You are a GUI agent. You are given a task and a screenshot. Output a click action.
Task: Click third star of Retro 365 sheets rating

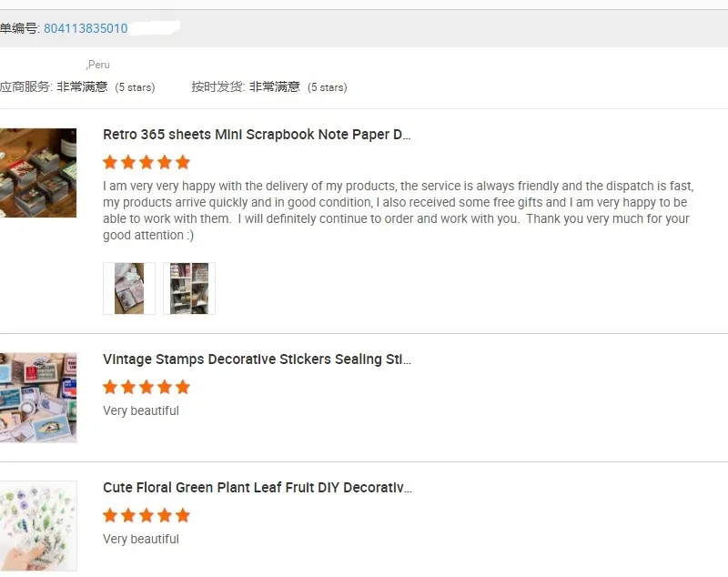(147, 163)
